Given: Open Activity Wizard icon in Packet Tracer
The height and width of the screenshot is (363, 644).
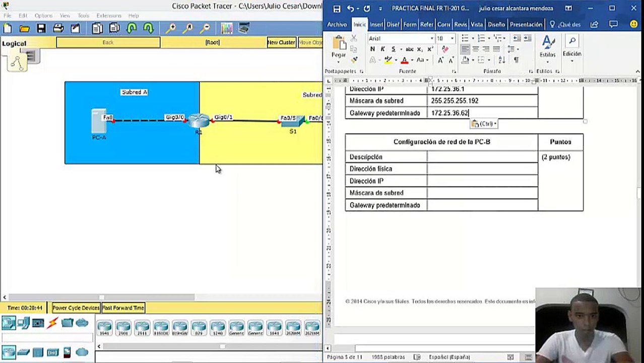Looking at the screenshot, I should pyautogui.click(x=75, y=29).
